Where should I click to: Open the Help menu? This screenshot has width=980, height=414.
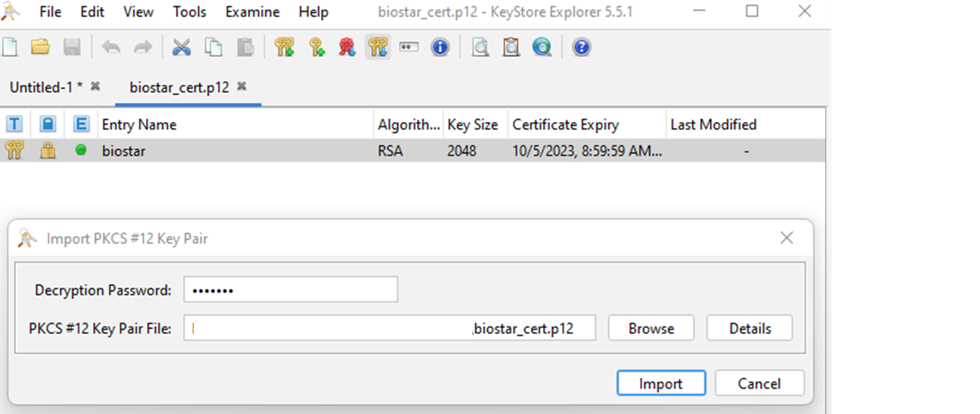point(313,12)
